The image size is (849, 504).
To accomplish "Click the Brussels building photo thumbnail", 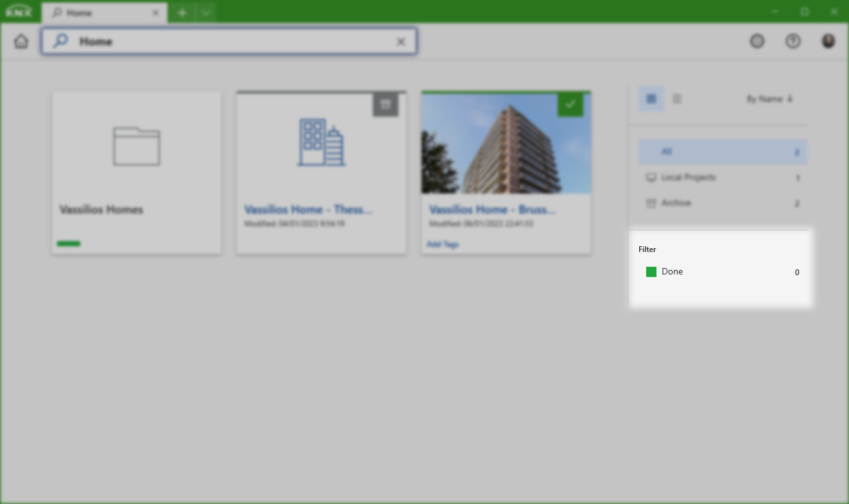I will (x=506, y=144).
